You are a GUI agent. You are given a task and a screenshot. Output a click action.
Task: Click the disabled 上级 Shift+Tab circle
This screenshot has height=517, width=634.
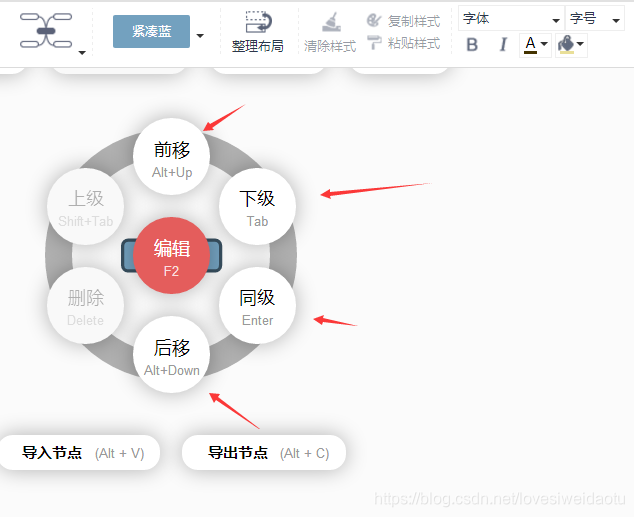[x=85, y=206]
